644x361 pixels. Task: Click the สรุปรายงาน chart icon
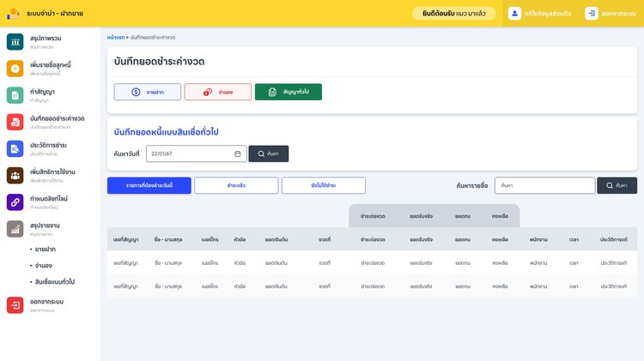pos(15,228)
